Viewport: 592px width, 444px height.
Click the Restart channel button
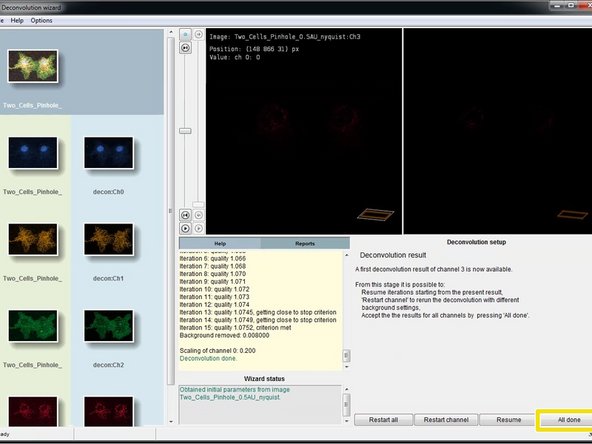(x=446, y=420)
